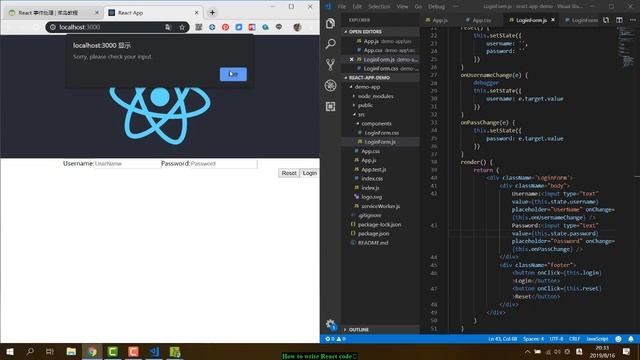Confirm the alert dialog with the blue button
640x360 pixels.
click(x=233, y=74)
